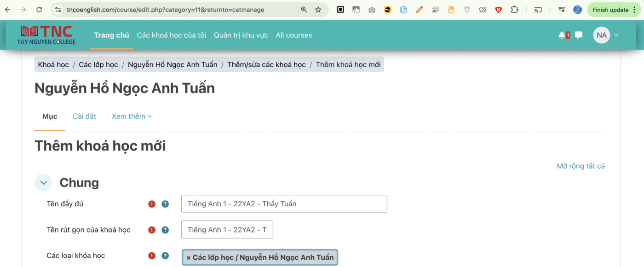Click help icon beside Tên rút gọn
The width and height of the screenshot is (644, 267).
pos(165,230)
